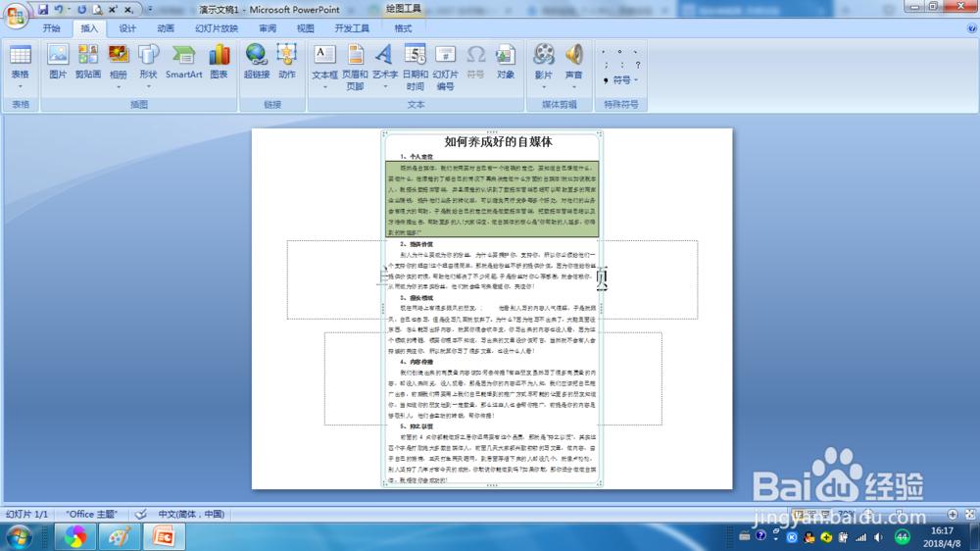The width and height of the screenshot is (980, 551).
Task: Click the 中文(简体，中国) language indicator
Action: tap(191, 514)
